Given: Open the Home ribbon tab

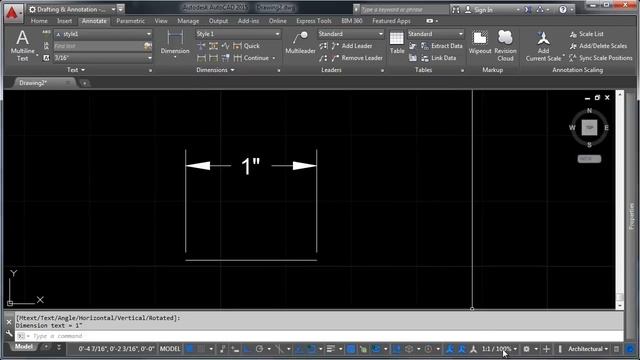Looking at the screenshot, I should coord(39,21).
